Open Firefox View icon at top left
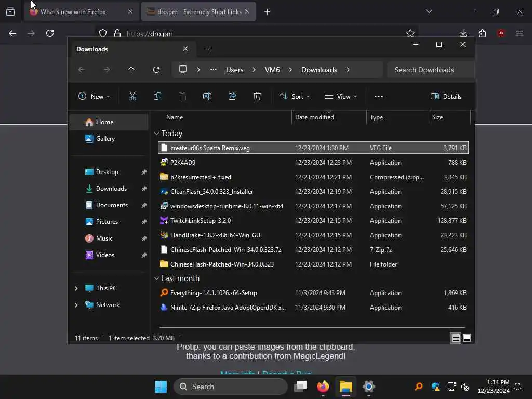Screen dimensions: 532x399 [x=10, y=11]
